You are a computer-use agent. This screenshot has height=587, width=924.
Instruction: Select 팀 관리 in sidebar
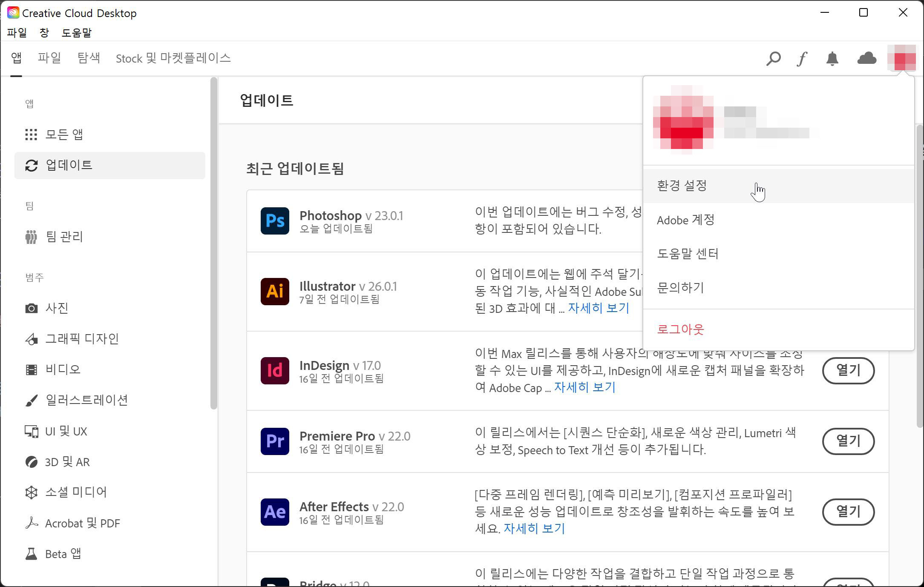[x=109, y=237]
